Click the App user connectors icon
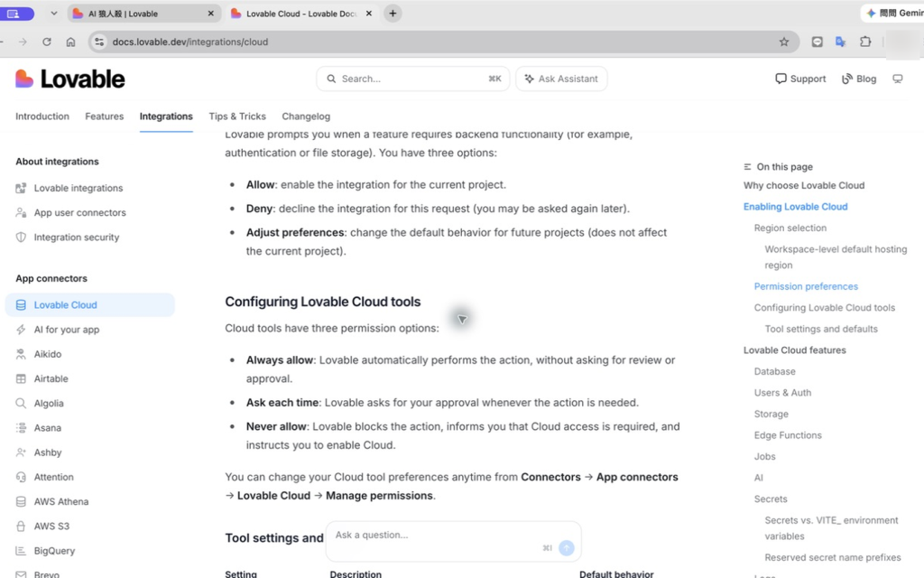Image resolution: width=924 pixels, height=578 pixels. click(x=21, y=212)
